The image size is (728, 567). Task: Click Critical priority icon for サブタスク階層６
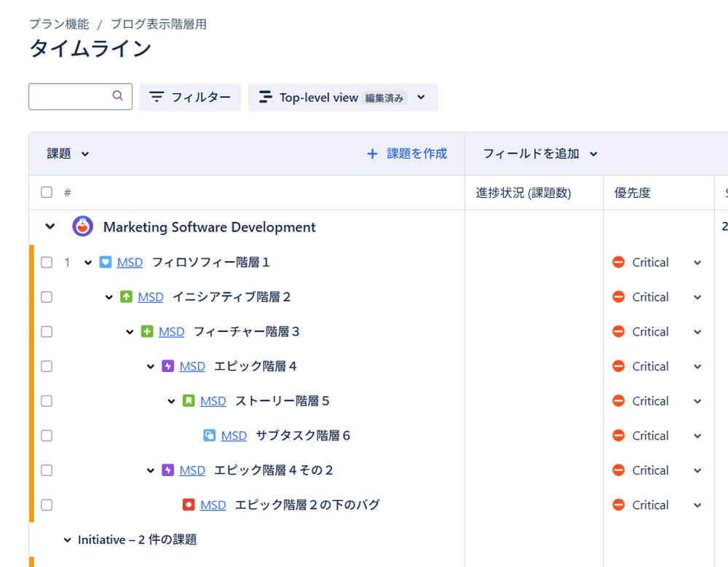[618, 435]
